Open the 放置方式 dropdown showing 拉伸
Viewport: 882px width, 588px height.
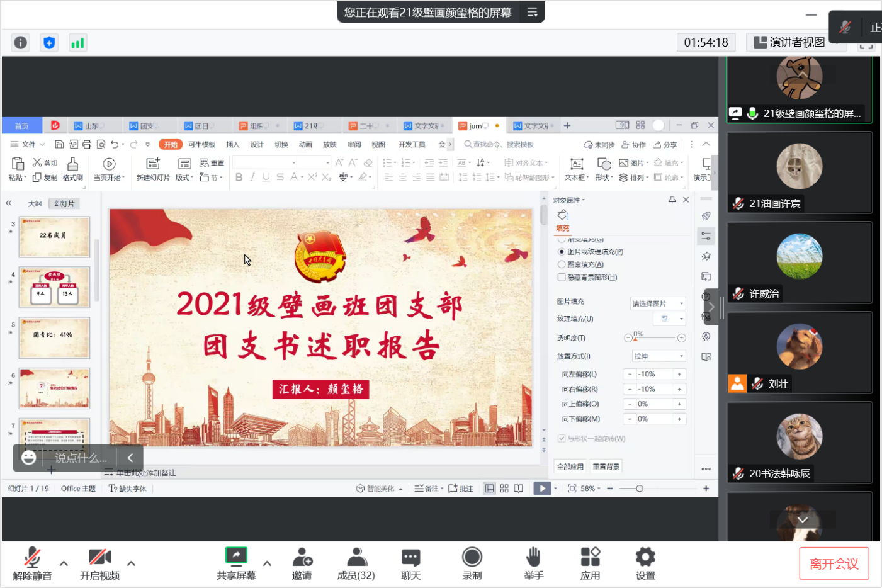(659, 356)
